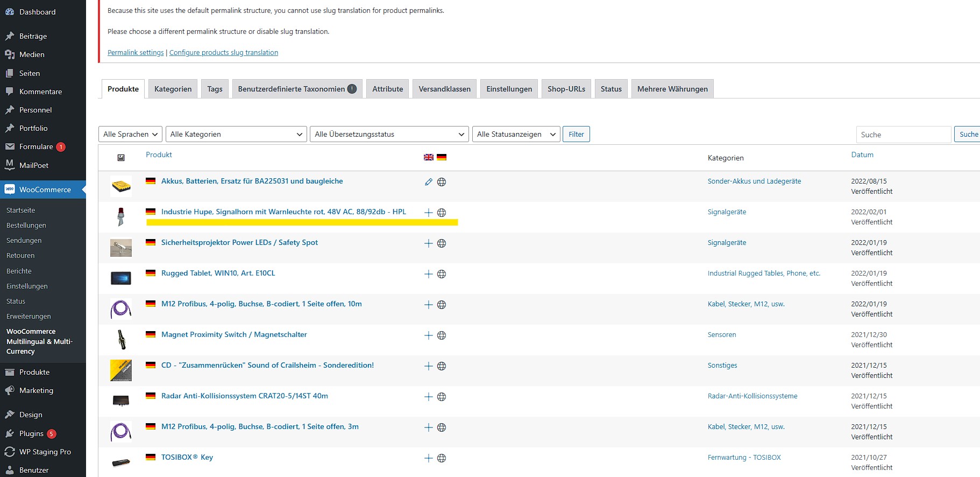
Task: Open the Versandklassen tab
Action: pyautogui.click(x=444, y=89)
